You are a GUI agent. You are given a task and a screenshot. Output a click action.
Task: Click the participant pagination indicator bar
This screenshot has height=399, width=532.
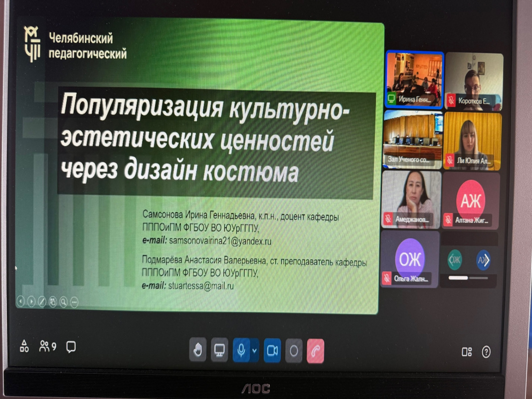click(458, 278)
